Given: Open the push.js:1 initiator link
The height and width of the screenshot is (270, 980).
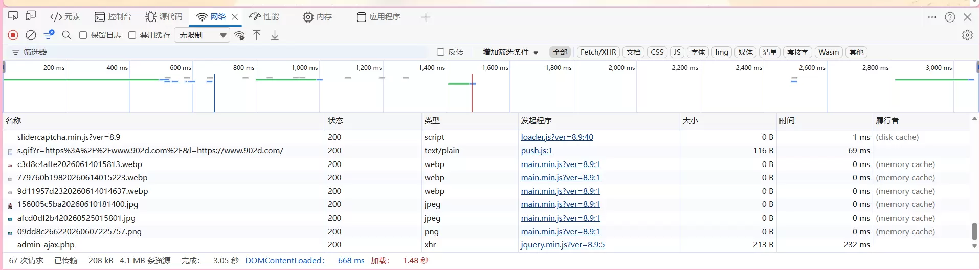Looking at the screenshot, I should tap(537, 150).
